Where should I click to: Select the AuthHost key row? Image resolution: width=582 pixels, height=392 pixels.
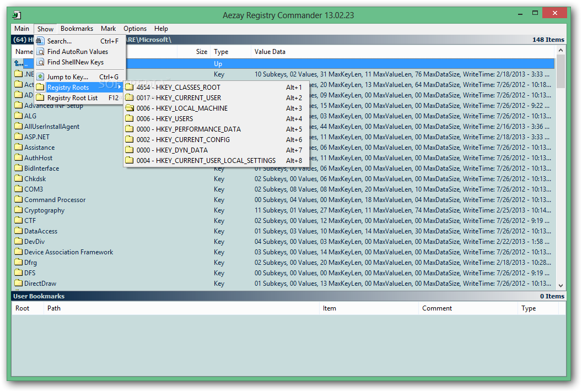coord(284,158)
